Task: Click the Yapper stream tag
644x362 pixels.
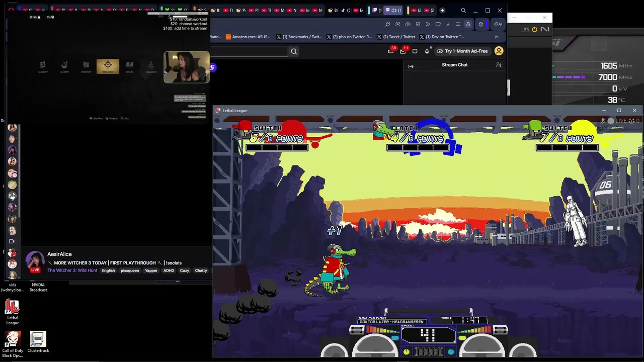Action: pyautogui.click(x=151, y=270)
